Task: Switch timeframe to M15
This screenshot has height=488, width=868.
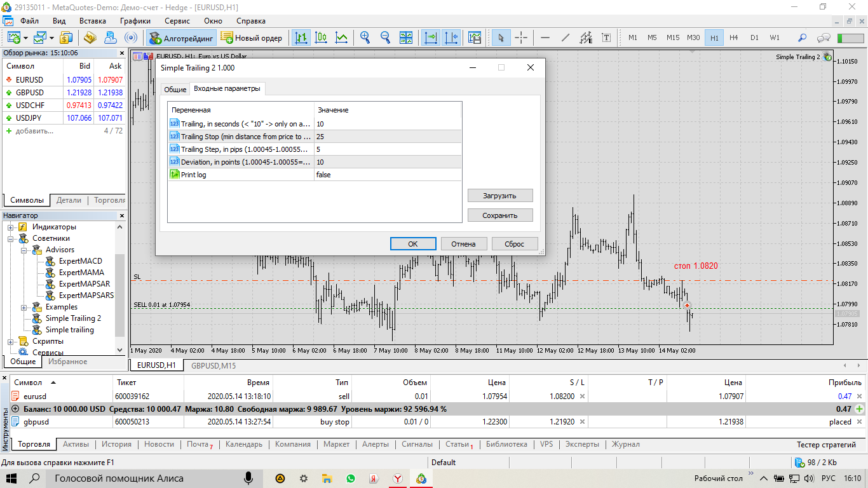Action: click(x=673, y=37)
